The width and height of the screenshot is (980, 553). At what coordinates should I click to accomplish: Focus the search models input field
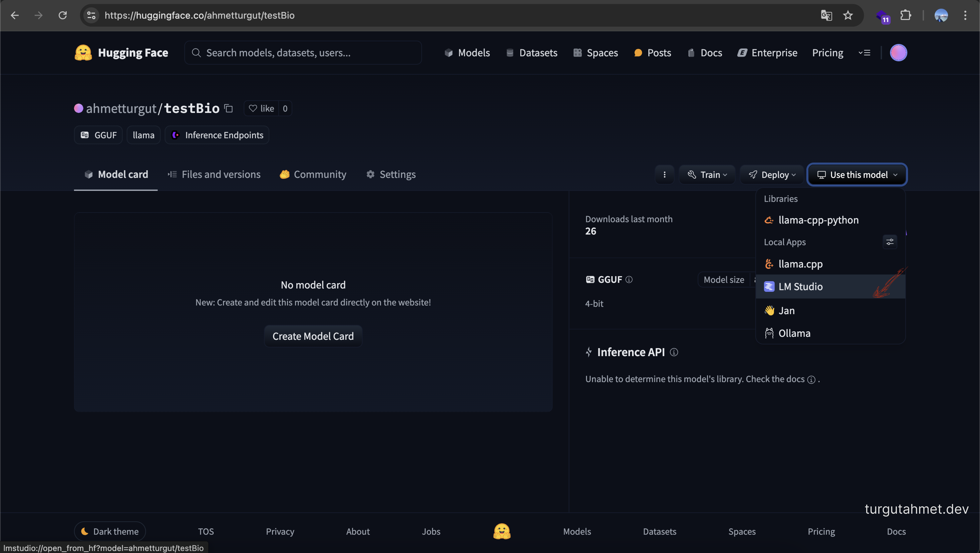coord(303,52)
